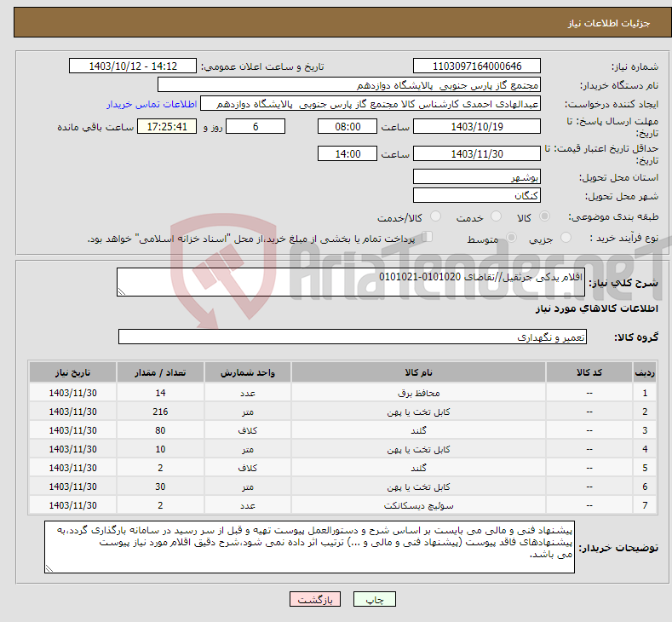
Task: Select the جزیی purchase type radio
Action: tap(566, 238)
